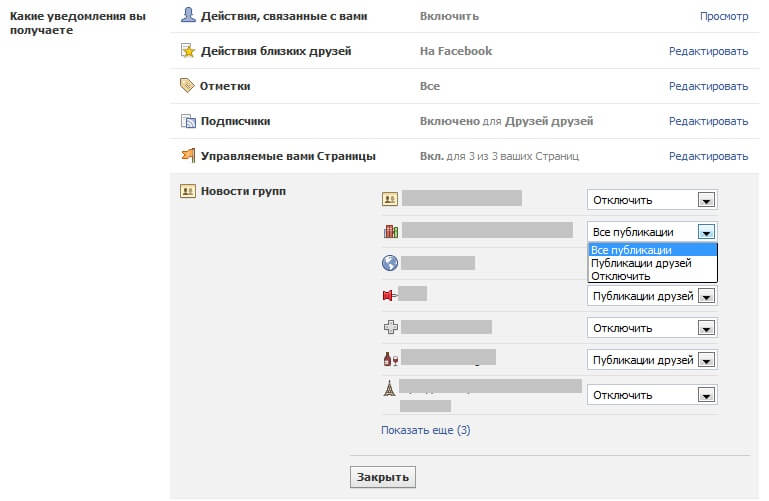Image resolution: width=769 pixels, height=501 pixels.
Task: Click the globe group icon
Action: pyautogui.click(x=390, y=263)
